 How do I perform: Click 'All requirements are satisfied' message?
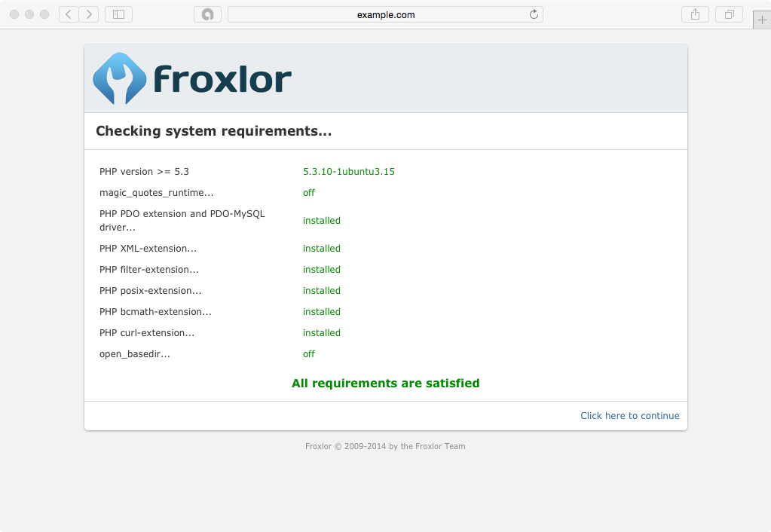[386, 383]
